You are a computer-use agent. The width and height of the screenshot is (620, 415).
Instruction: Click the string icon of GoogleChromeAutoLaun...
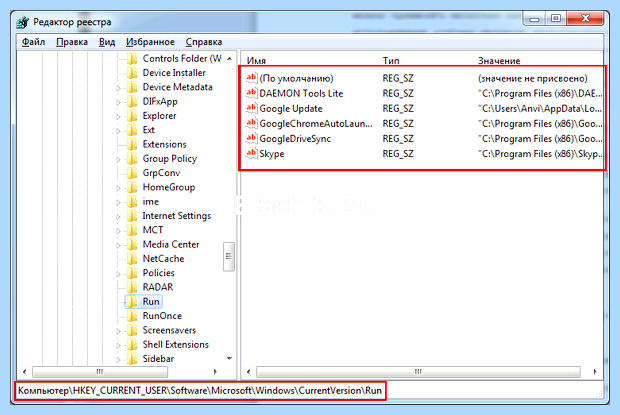pos(251,123)
